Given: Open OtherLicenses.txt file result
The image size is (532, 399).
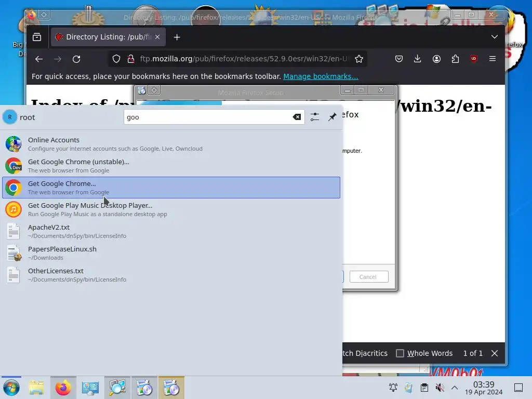Looking at the screenshot, I should click(x=171, y=275).
